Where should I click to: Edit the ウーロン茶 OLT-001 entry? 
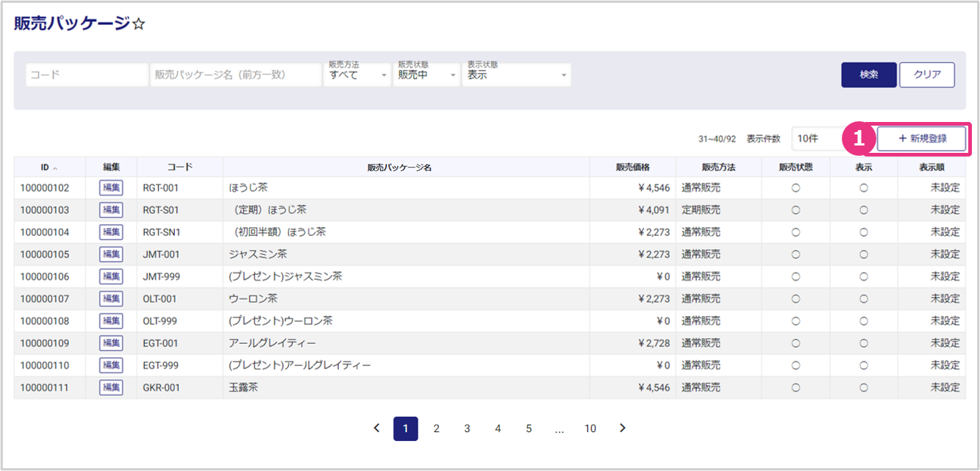[x=111, y=299]
